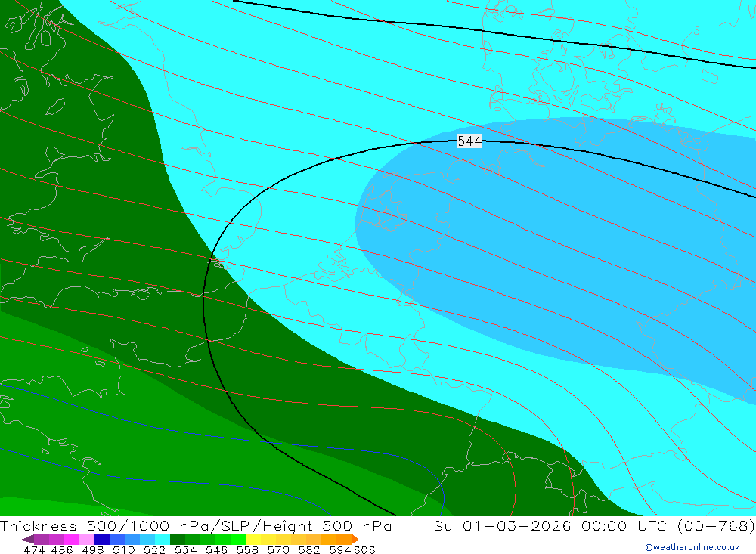The height and width of the screenshot is (554, 756).
Task: Click the dark blue 510 legend swatch
Action: 102,539
